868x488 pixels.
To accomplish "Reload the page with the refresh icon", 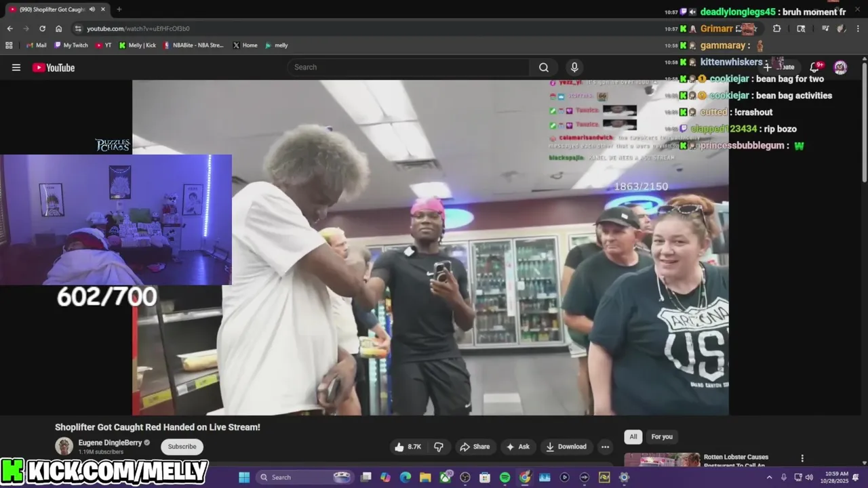I will click(x=42, y=28).
